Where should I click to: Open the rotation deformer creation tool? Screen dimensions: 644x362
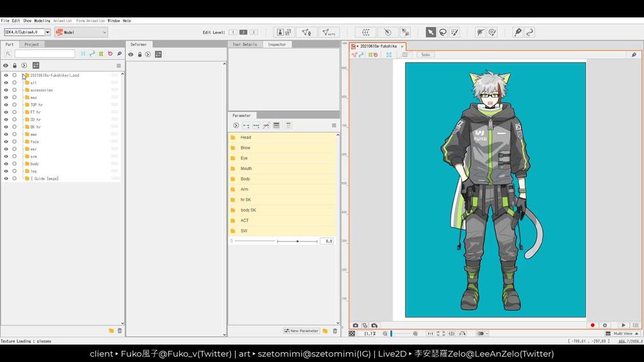point(387,32)
